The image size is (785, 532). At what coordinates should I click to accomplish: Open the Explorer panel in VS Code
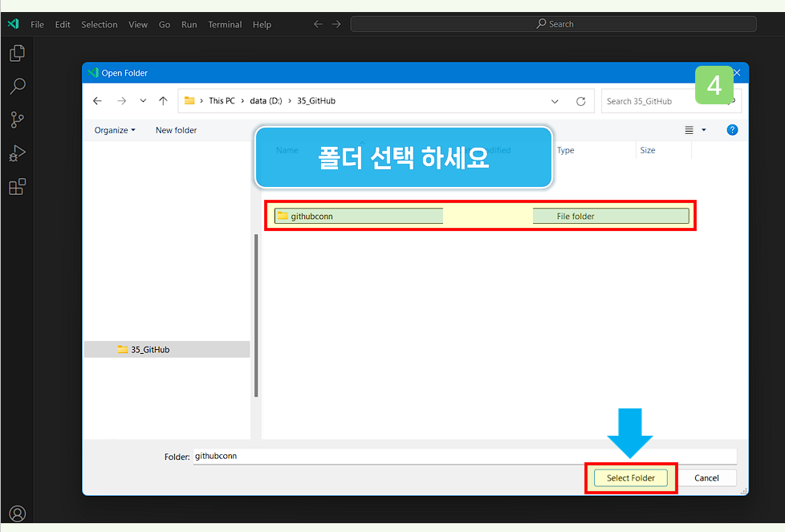(x=18, y=52)
